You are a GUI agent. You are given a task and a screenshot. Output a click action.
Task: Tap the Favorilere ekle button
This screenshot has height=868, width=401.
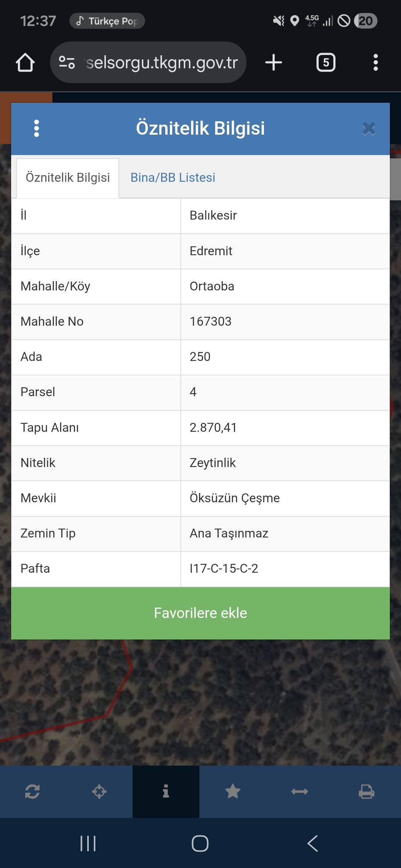200,613
